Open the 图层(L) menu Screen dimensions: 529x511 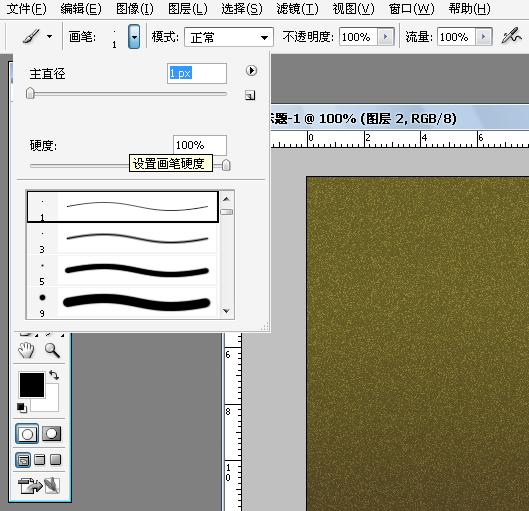click(188, 9)
